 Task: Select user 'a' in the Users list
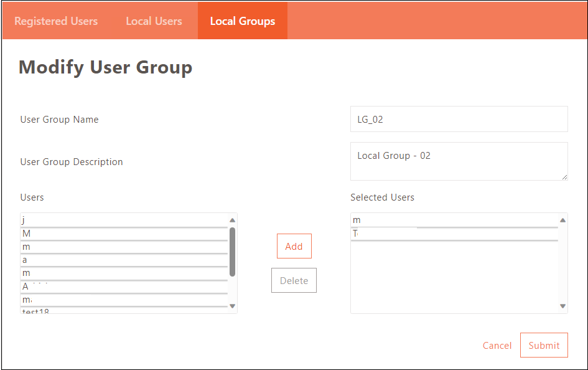[x=124, y=260]
